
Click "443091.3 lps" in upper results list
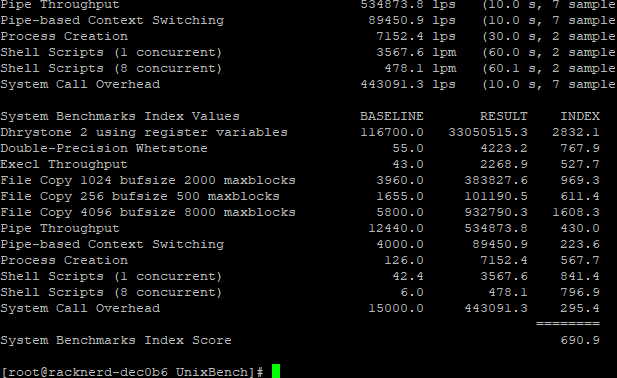tap(408, 85)
